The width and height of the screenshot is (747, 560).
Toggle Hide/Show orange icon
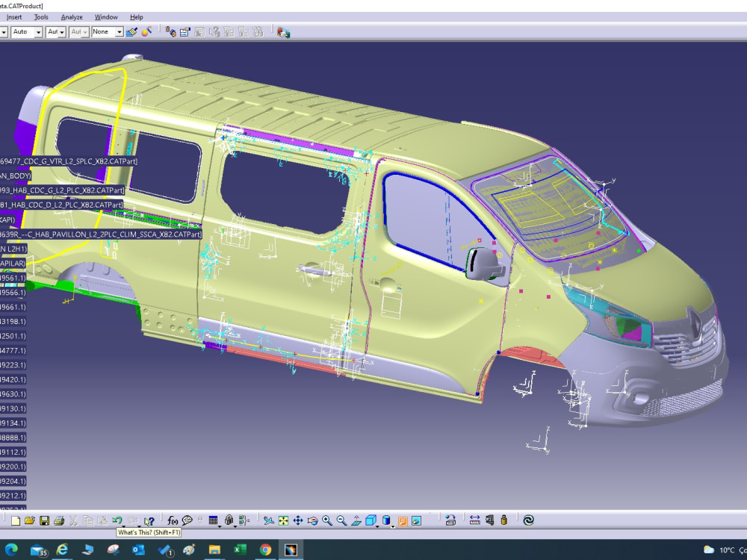(403, 521)
